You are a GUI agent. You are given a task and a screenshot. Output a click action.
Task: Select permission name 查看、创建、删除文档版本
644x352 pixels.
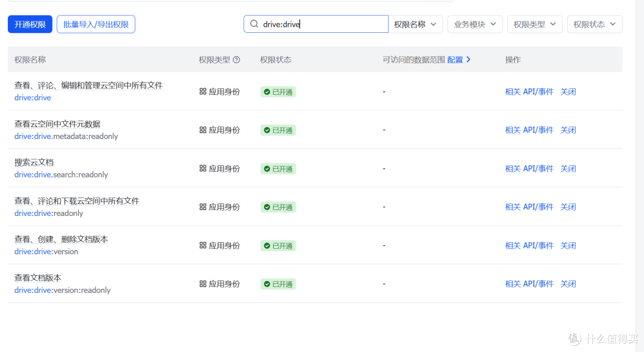pos(61,239)
